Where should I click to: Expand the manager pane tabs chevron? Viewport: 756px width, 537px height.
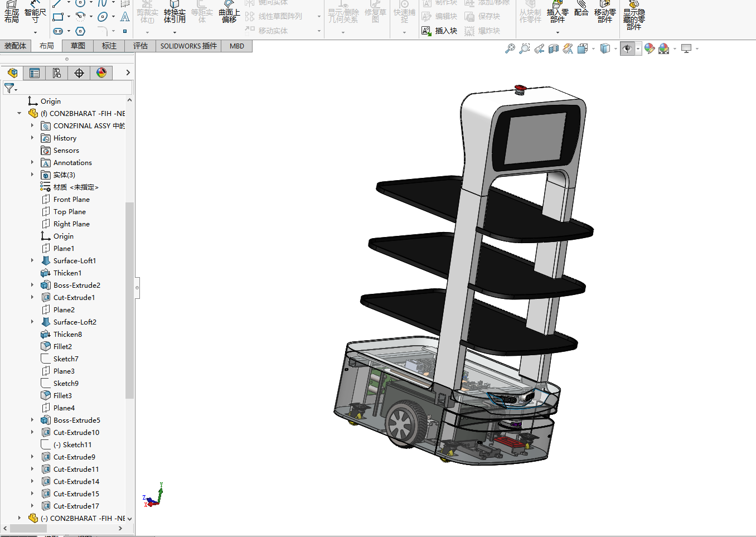point(128,72)
